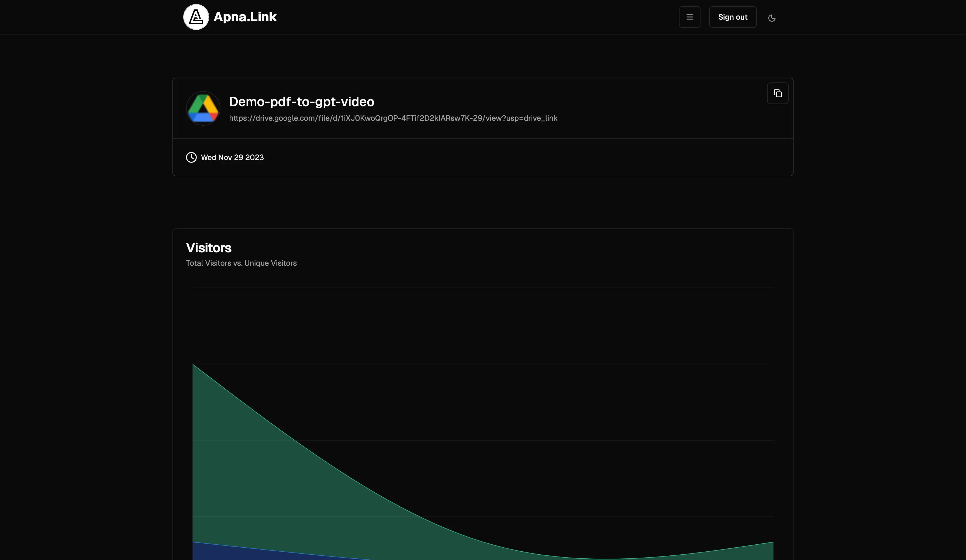Click the Wed Nov 29 2023 date
The width and height of the screenshot is (966, 560).
click(x=232, y=158)
